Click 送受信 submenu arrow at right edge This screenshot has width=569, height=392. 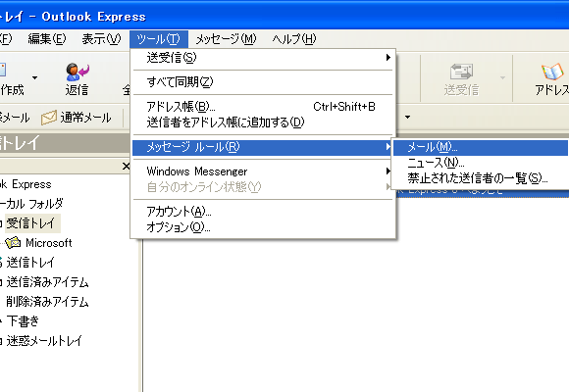coord(388,57)
